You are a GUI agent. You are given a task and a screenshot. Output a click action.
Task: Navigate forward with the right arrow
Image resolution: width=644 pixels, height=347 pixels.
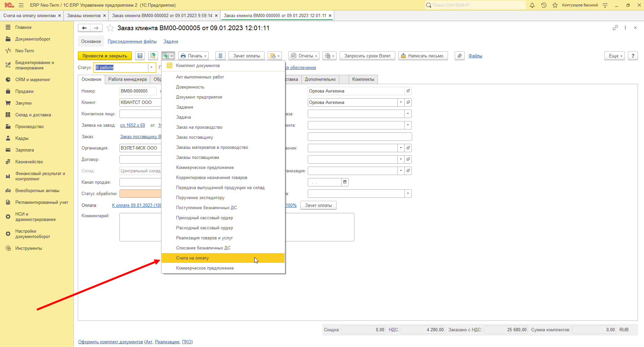pos(96,28)
